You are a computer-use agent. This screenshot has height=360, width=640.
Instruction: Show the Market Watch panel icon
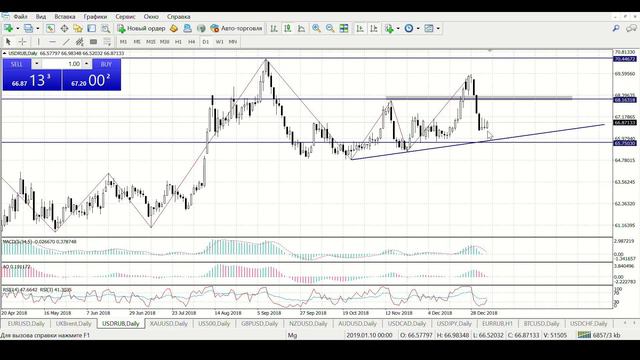(50, 28)
